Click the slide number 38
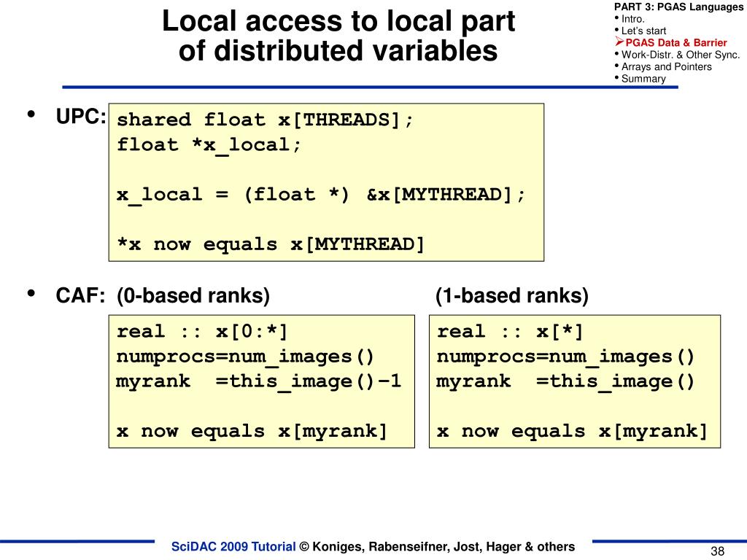The image size is (747, 560). coord(718,551)
